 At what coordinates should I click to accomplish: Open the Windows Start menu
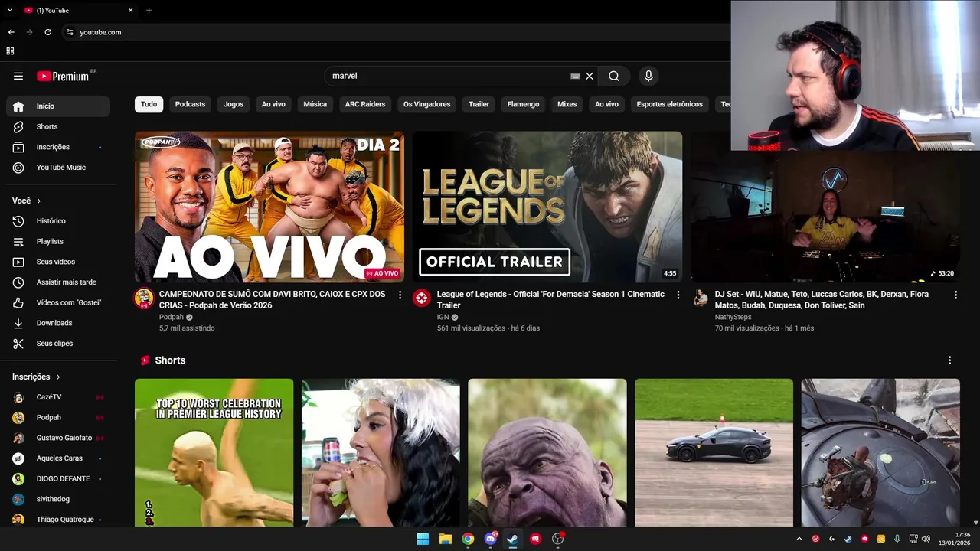(423, 539)
